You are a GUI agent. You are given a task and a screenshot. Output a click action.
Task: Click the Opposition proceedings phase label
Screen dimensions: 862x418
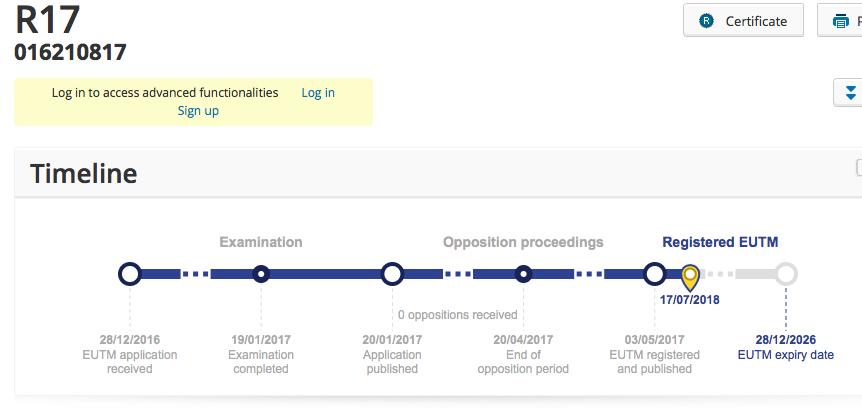pyautogui.click(x=523, y=242)
